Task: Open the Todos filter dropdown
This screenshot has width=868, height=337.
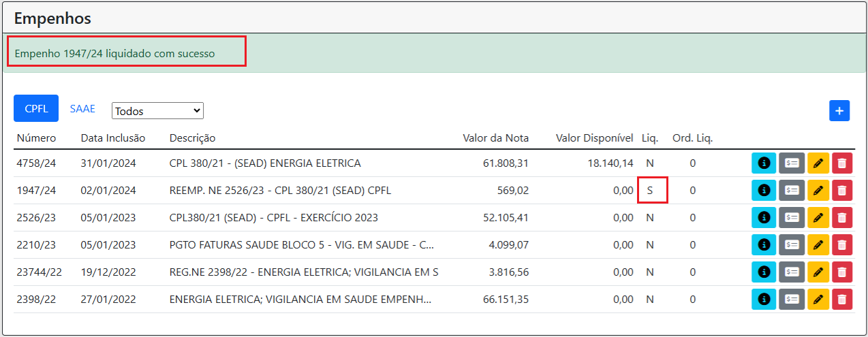Action: [x=157, y=110]
